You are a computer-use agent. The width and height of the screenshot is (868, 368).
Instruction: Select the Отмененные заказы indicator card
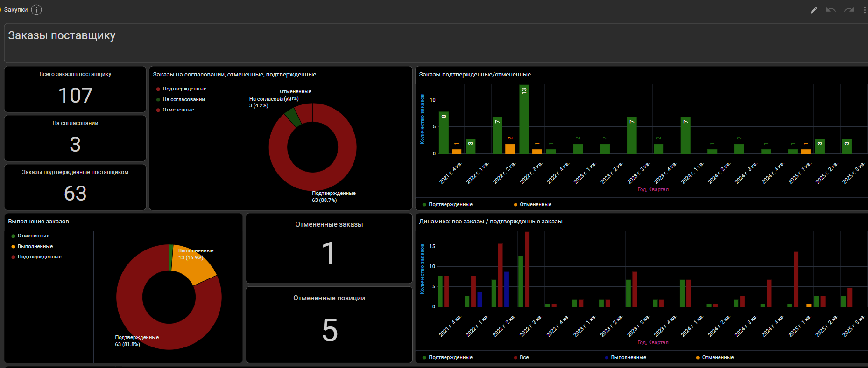329,248
